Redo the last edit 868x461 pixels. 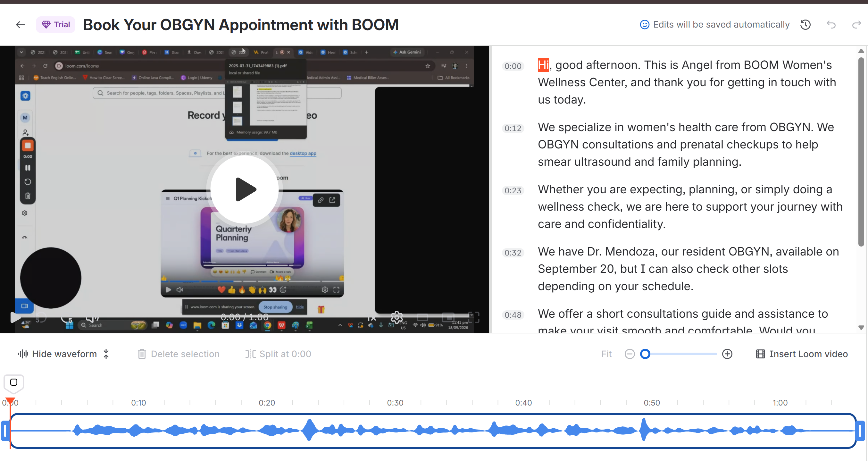coord(856,25)
